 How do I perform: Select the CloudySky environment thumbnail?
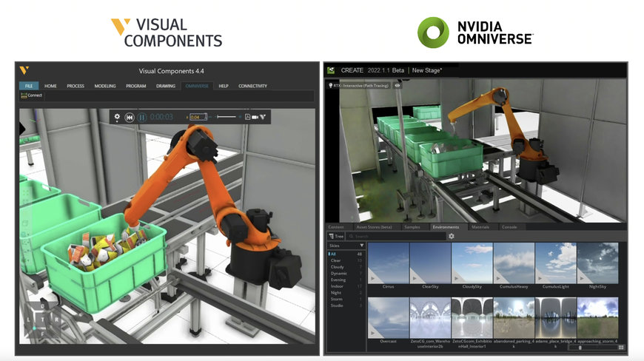pyautogui.click(x=472, y=263)
